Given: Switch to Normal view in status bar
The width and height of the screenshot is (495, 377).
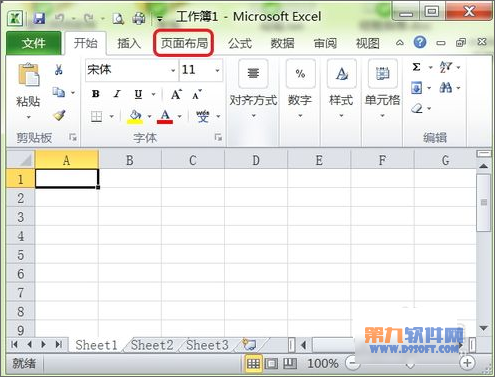Looking at the screenshot, I should point(253,364).
